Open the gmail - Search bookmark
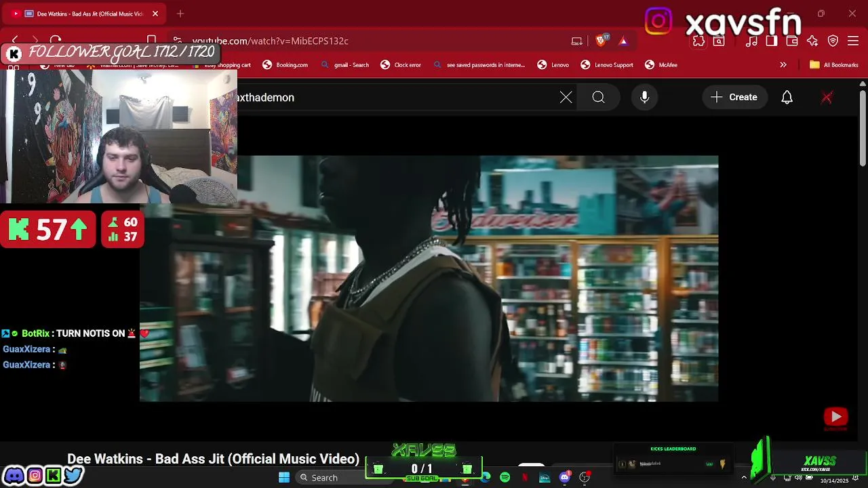Image resolution: width=868 pixels, height=488 pixels. pyautogui.click(x=344, y=65)
